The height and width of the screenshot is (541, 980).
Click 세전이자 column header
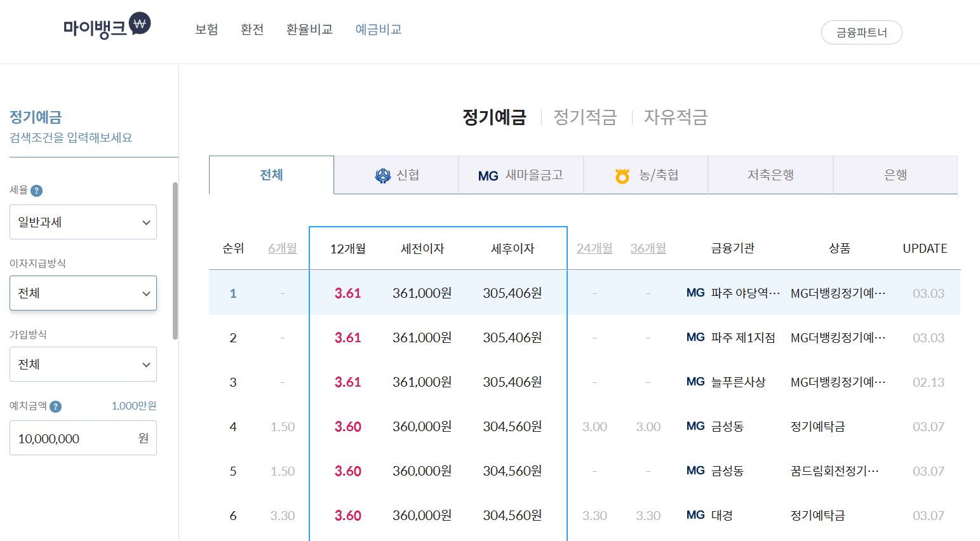pos(422,248)
